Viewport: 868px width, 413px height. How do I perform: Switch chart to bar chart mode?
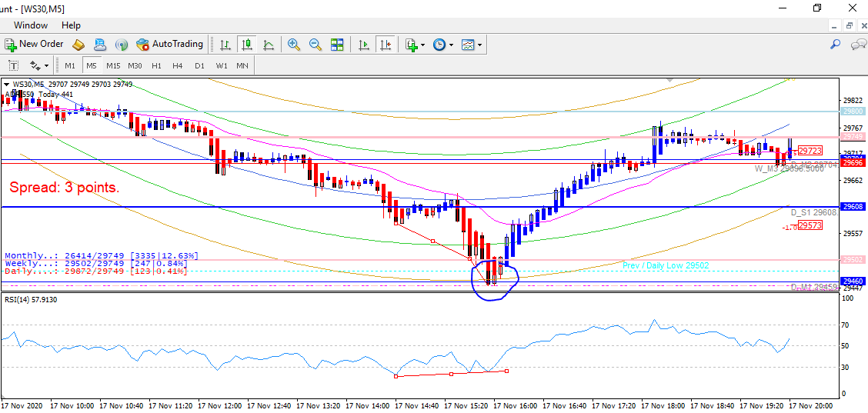pos(225,45)
